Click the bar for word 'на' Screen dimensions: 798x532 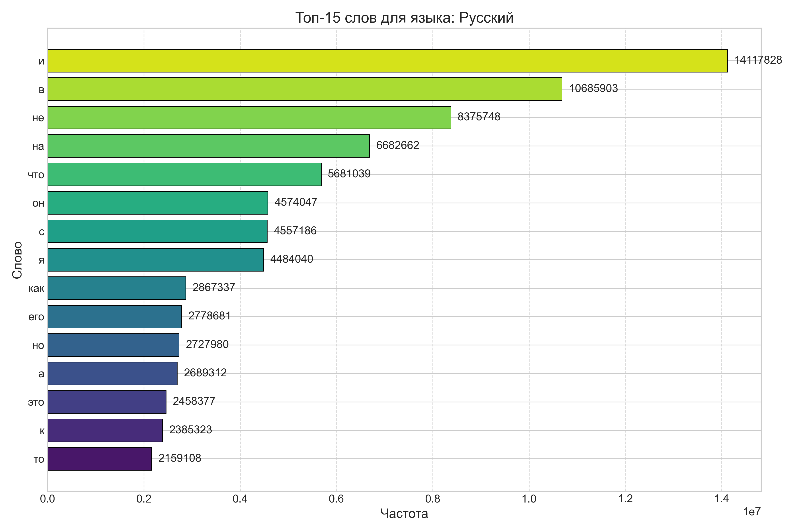(x=208, y=146)
